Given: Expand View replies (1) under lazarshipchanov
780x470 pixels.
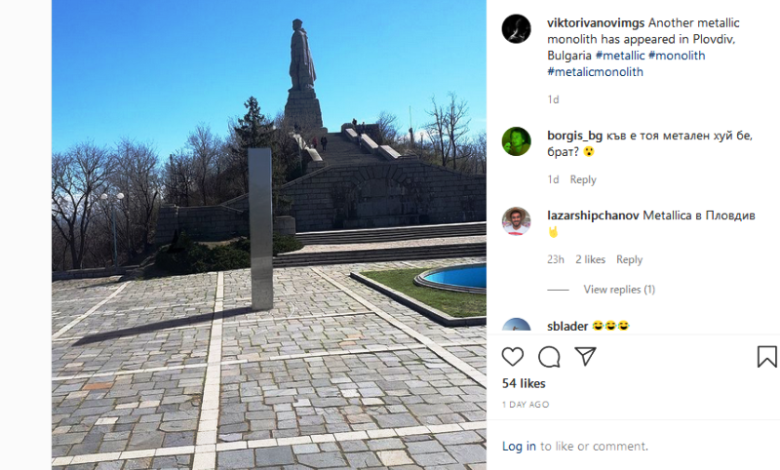Looking at the screenshot, I should 619,289.
